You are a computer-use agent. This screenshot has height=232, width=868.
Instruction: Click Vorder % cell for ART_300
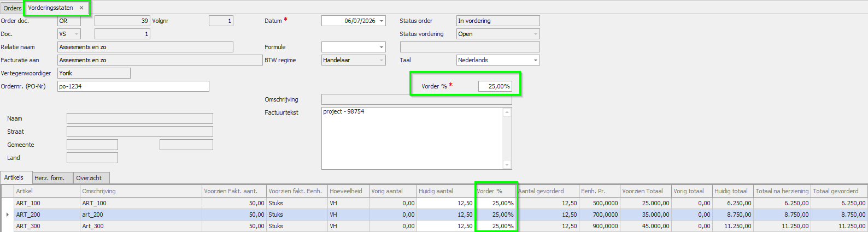coord(495,226)
